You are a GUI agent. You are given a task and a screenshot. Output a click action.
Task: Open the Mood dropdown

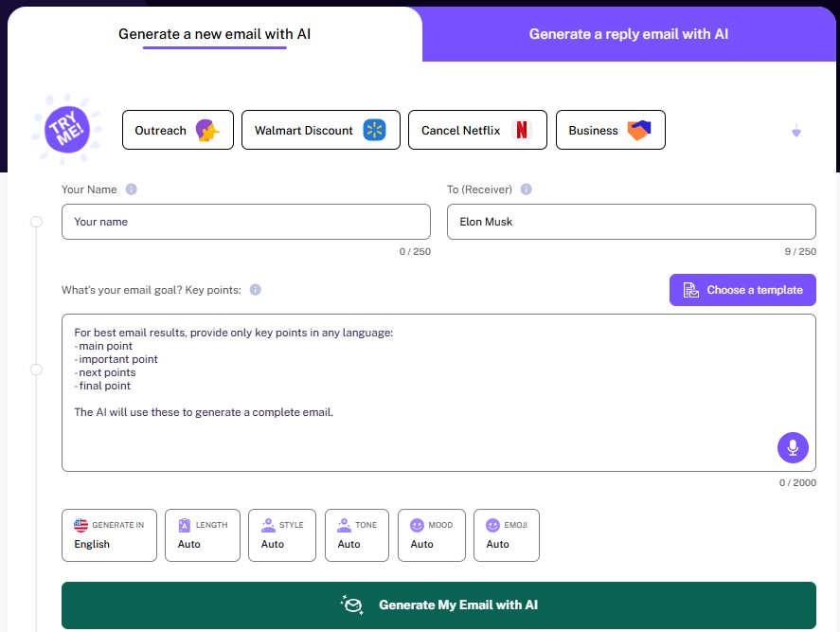pos(432,535)
